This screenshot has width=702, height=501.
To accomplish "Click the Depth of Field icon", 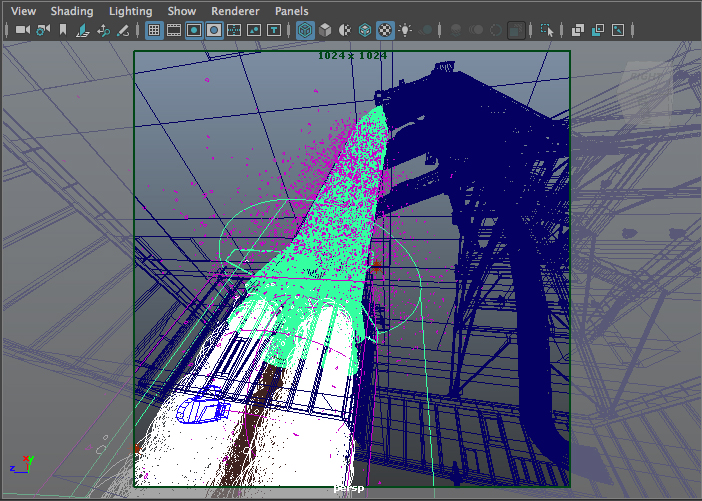I will (x=516, y=30).
